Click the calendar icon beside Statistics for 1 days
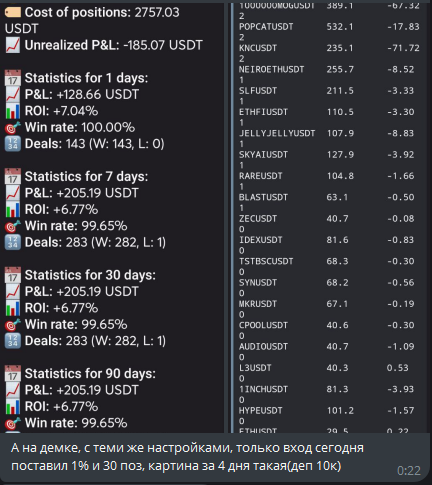This screenshot has height=485, width=432. coord(13,78)
